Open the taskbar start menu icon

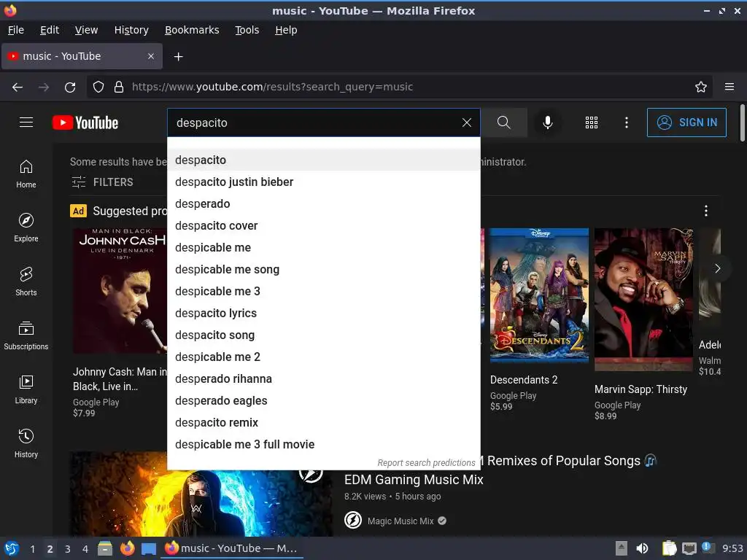point(12,548)
